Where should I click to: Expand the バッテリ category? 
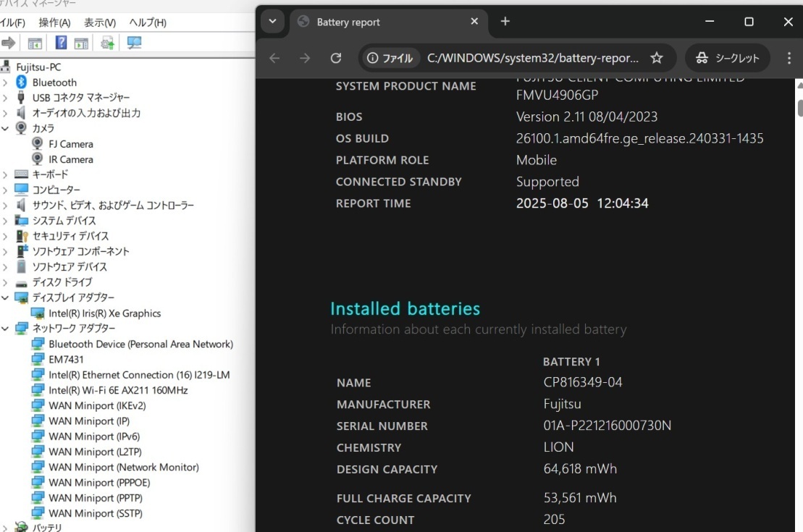[x=5, y=528]
